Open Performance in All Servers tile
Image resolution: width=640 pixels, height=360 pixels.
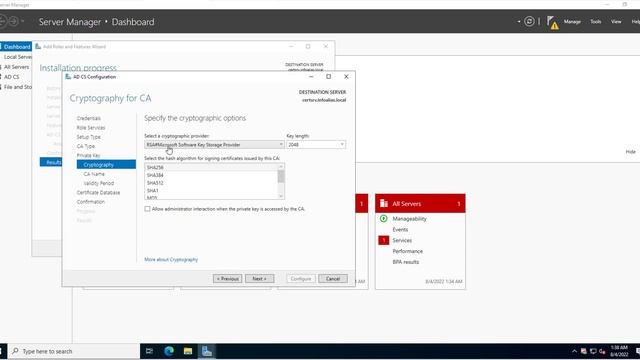(x=407, y=251)
